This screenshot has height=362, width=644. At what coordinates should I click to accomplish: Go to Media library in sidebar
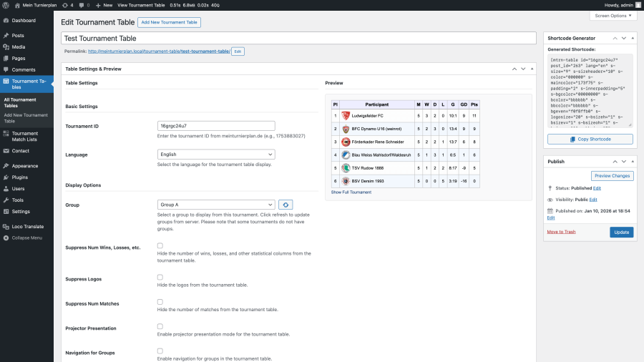click(18, 47)
